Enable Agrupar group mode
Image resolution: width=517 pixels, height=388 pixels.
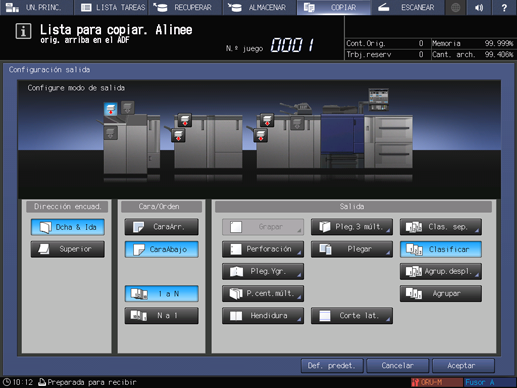click(x=441, y=294)
